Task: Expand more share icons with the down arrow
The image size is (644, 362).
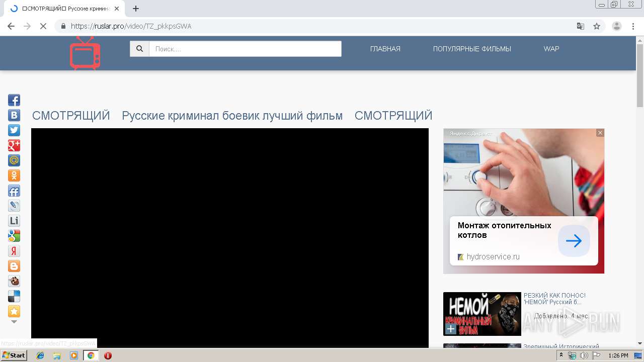Action: click(x=14, y=322)
